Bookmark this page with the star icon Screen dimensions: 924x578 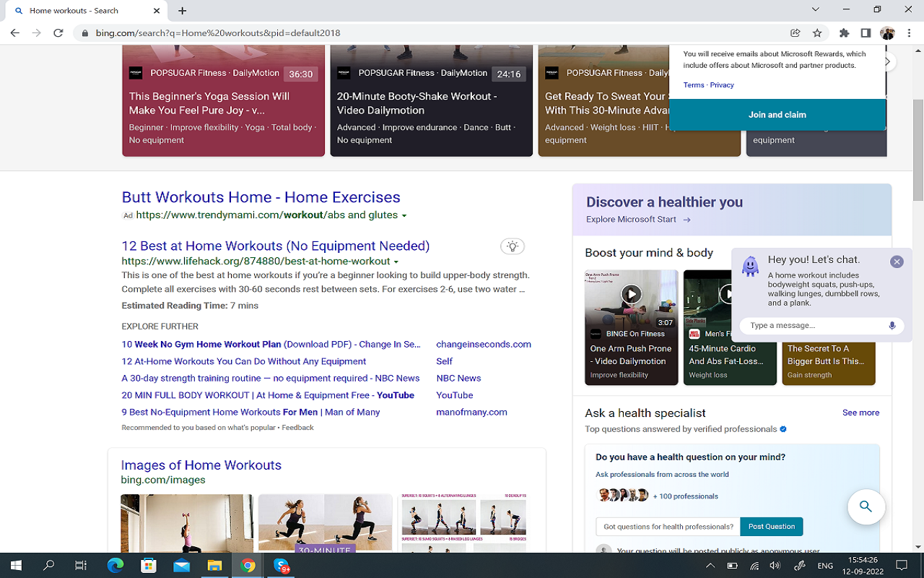[817, 33]
